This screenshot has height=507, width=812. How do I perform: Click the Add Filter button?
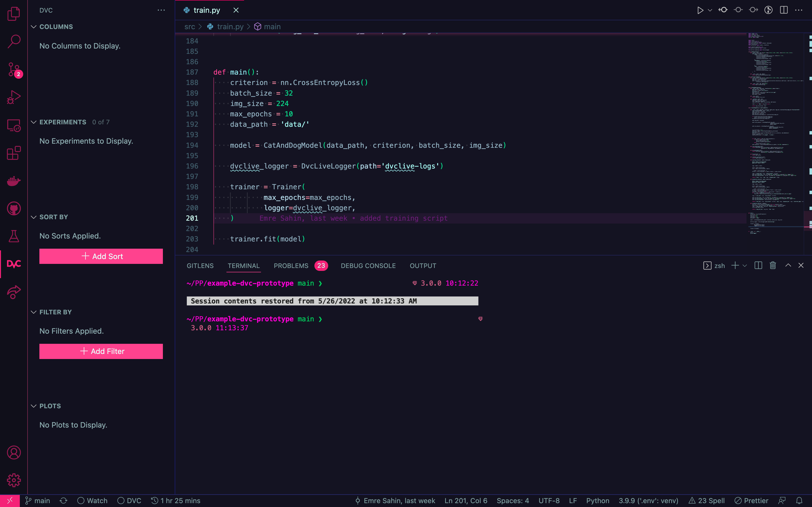(101, 351)
